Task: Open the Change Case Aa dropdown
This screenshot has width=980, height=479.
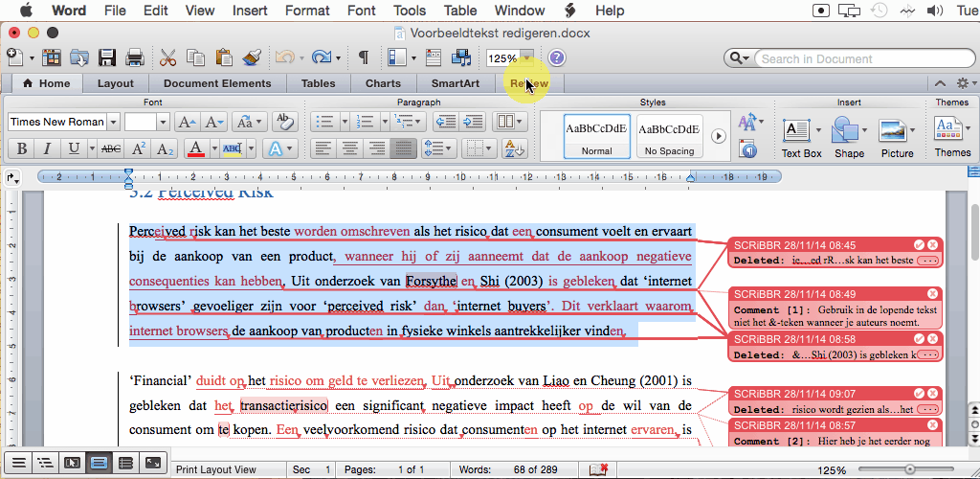Action: pos(250,122)
